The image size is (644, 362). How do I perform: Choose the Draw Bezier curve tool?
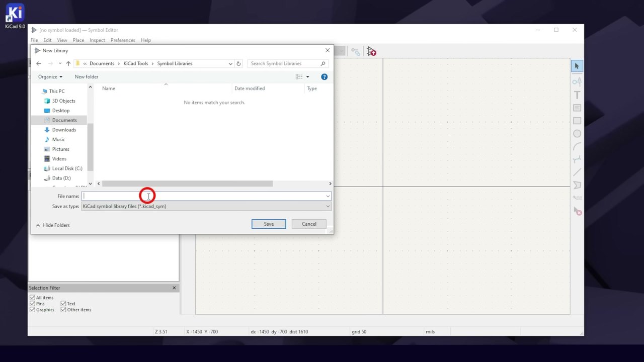tap(577, 159)
